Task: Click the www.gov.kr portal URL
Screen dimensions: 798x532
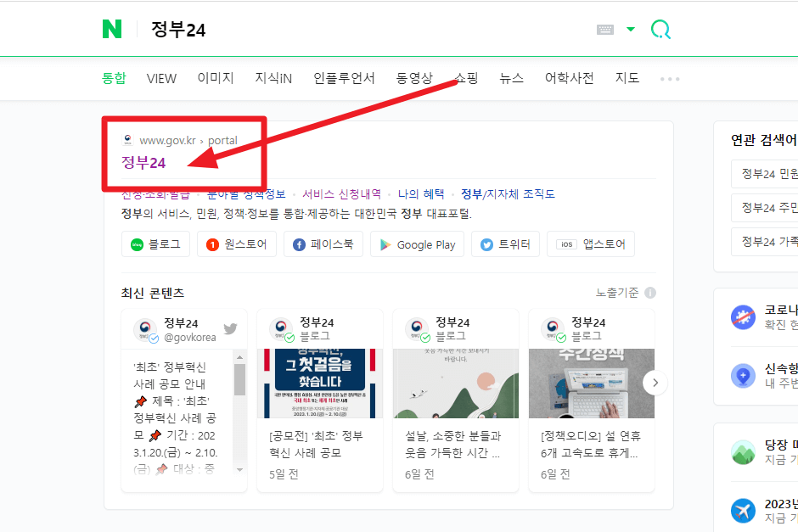Action: pyautogui.click(x=188, y=140)
